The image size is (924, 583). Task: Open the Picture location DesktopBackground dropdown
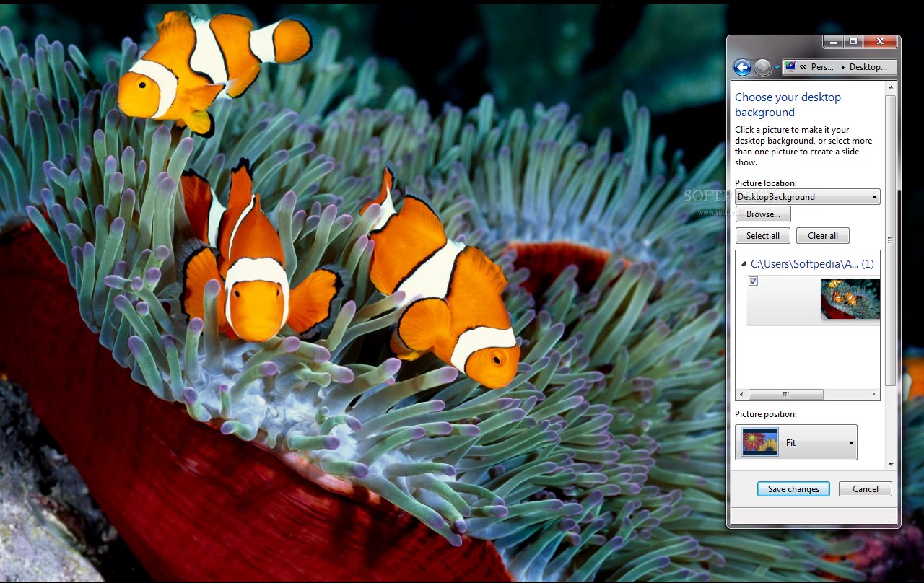[x=807, y=196]
